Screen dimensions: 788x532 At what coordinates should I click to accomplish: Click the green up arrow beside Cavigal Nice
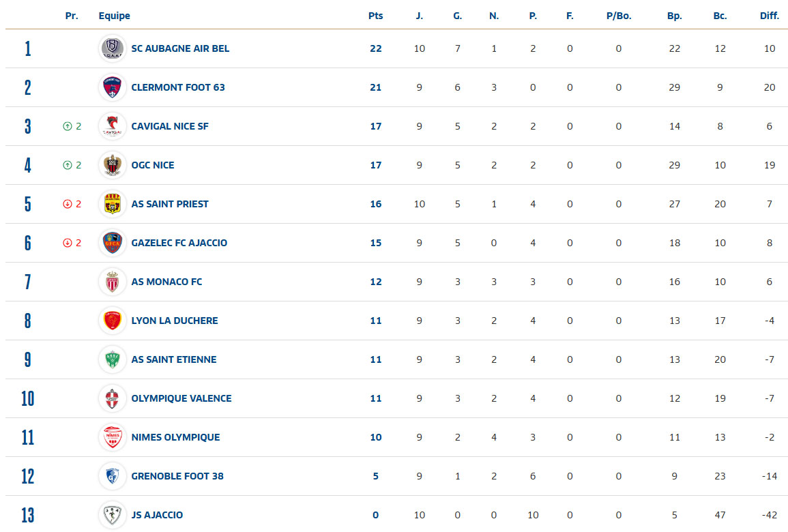click(67, 126)
